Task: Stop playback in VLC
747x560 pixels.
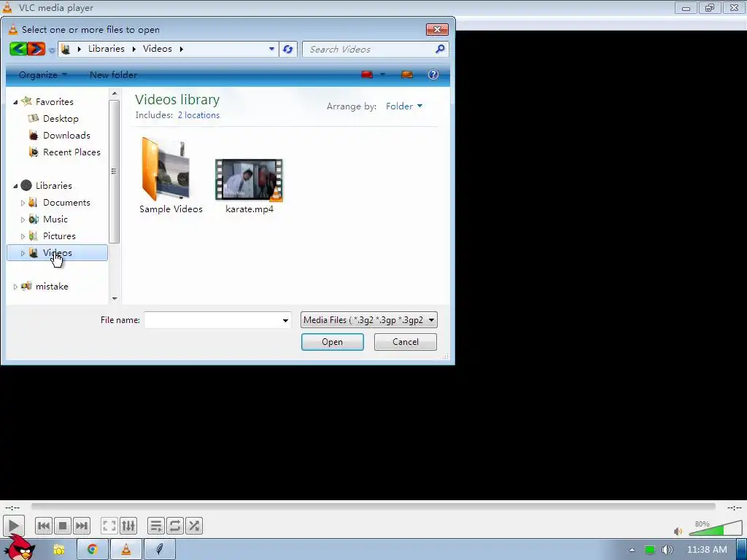Action: point(63,526)
